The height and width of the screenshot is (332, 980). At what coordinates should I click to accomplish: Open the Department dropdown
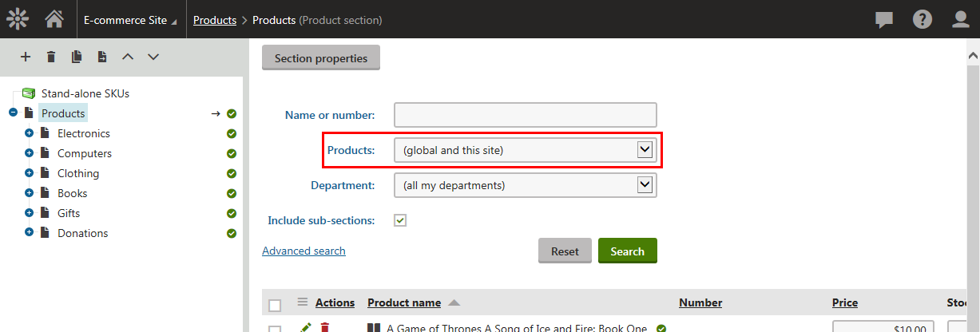click(x=526, y=185)
